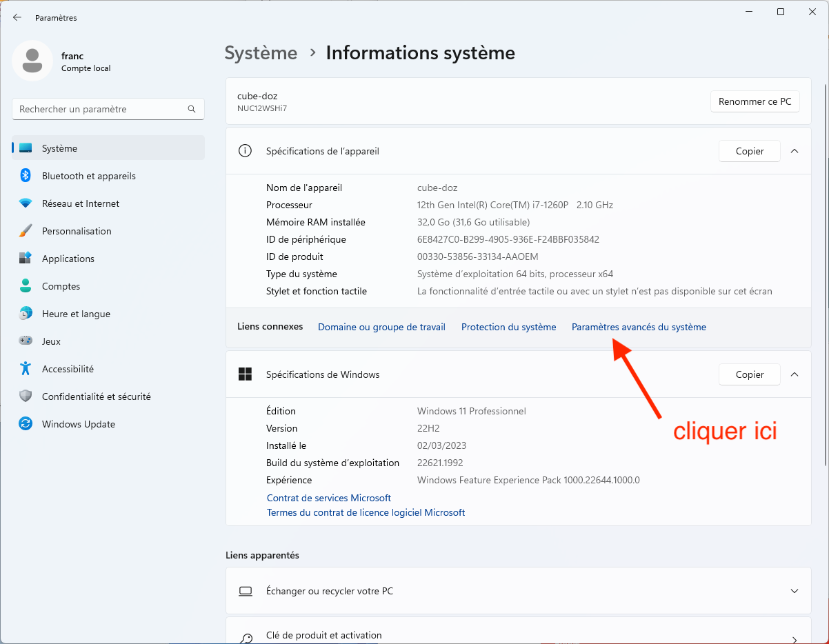
Task: Open Bluetooth et appareils settings
Action: point(88,176)
